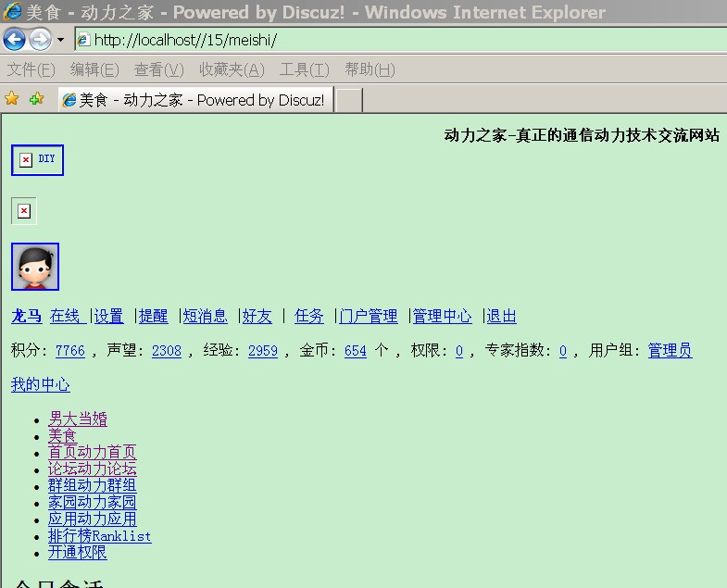Click the IE logo in title bar
Viewport: 727px width, 588px height.
(13, 12)
